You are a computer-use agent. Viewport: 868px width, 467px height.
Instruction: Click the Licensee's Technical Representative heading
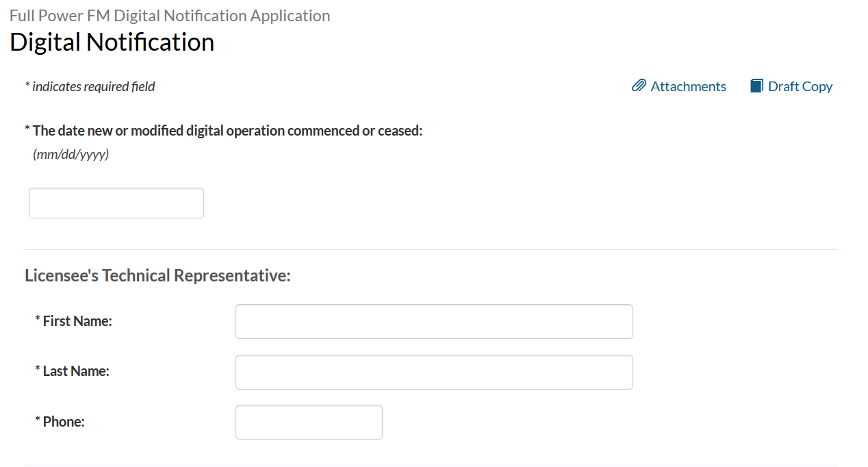click(x=157, y=276)
